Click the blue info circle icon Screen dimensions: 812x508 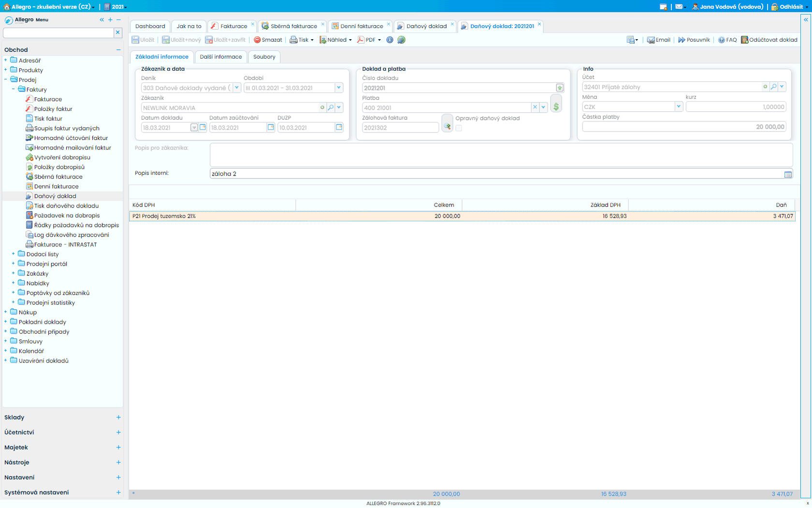(390, 40)
